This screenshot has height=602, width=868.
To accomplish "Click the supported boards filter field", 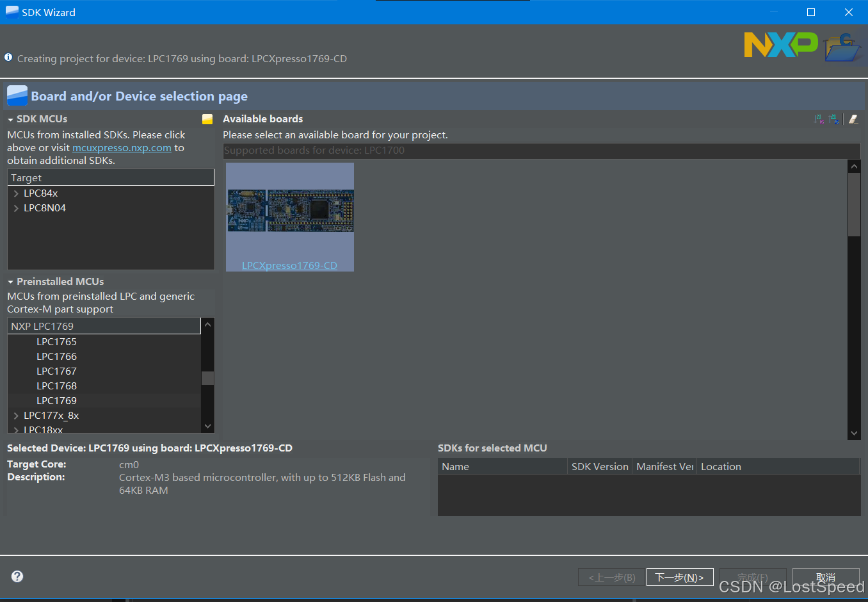I will click(542, 150).
